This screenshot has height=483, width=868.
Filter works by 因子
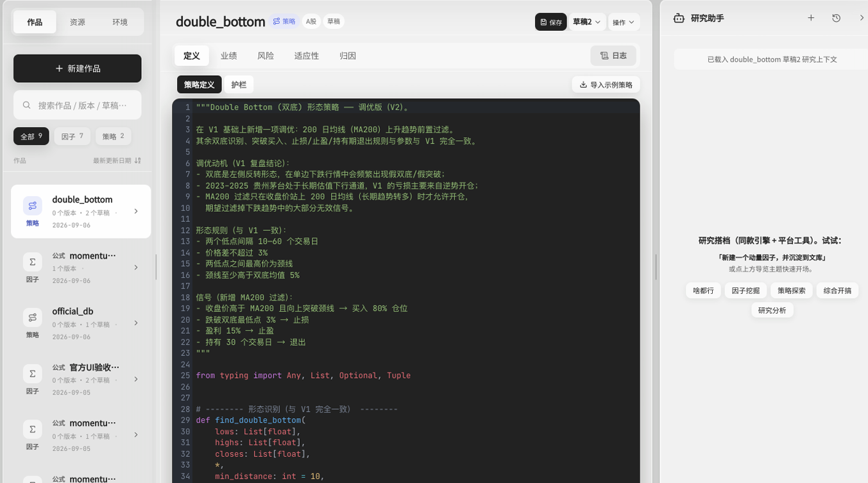click(x=72, y=136)
